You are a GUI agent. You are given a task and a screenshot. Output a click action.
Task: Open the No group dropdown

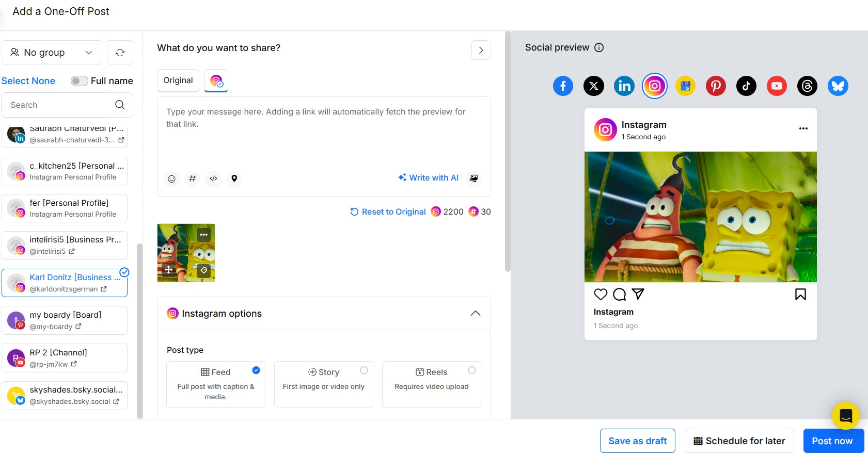click(x=52, y=53)
